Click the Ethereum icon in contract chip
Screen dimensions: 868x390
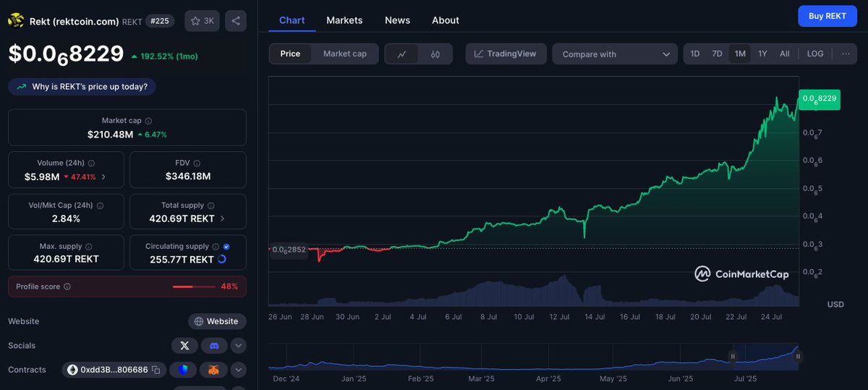click(72, 370)
